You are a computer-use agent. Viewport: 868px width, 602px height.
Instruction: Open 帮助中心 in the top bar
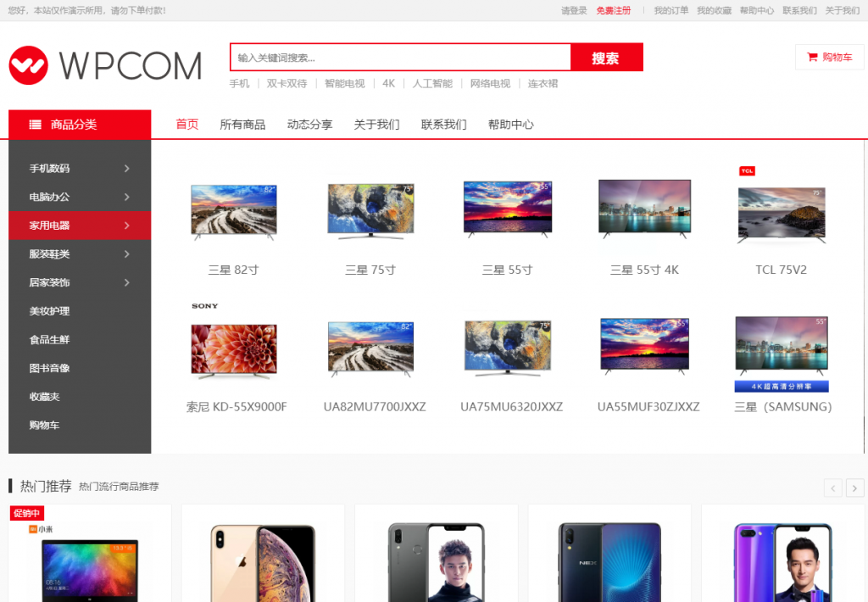[x=757, y=10]
